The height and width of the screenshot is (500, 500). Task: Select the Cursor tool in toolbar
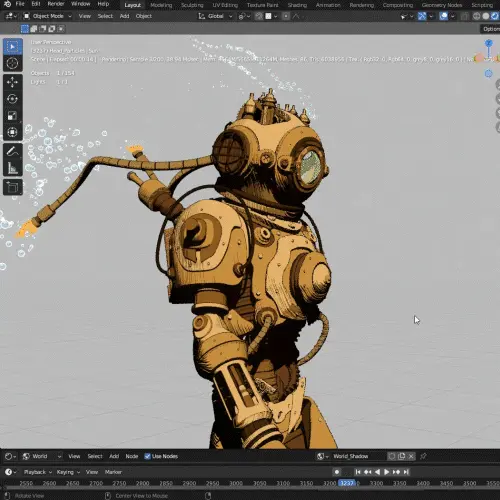pos(13,63)
